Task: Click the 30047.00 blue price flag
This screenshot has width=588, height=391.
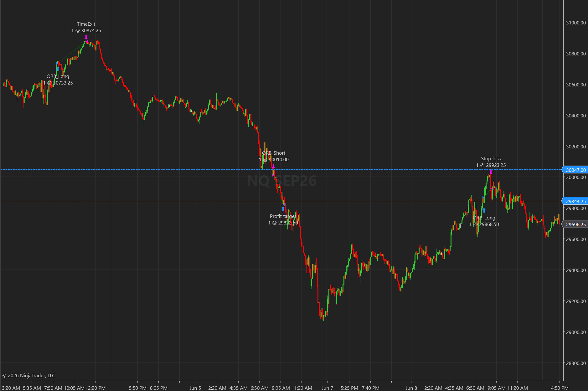Action: click(575, 170)
